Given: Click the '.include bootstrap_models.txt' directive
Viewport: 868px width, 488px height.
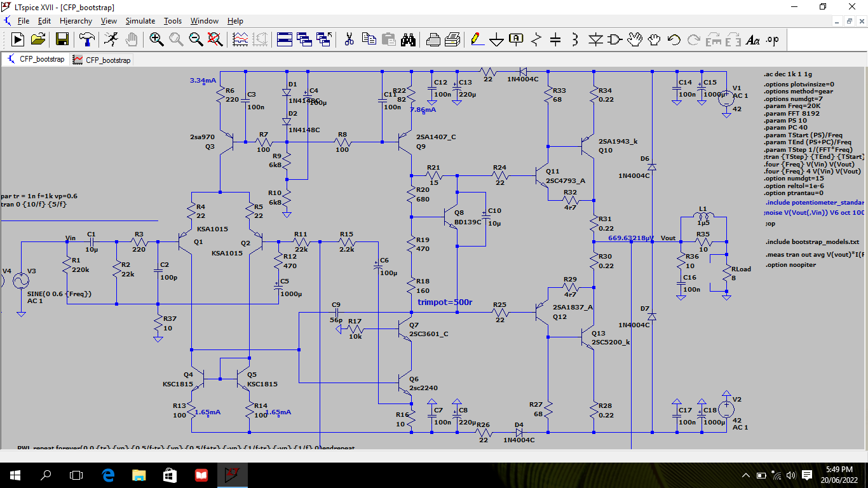Looking at the screenshot, I should tap(812, 242).
